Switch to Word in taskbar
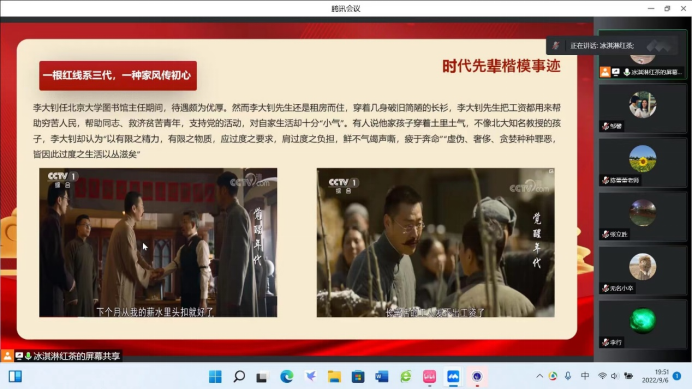The width and height of the screenshot is (693, 390). (381, 377)
